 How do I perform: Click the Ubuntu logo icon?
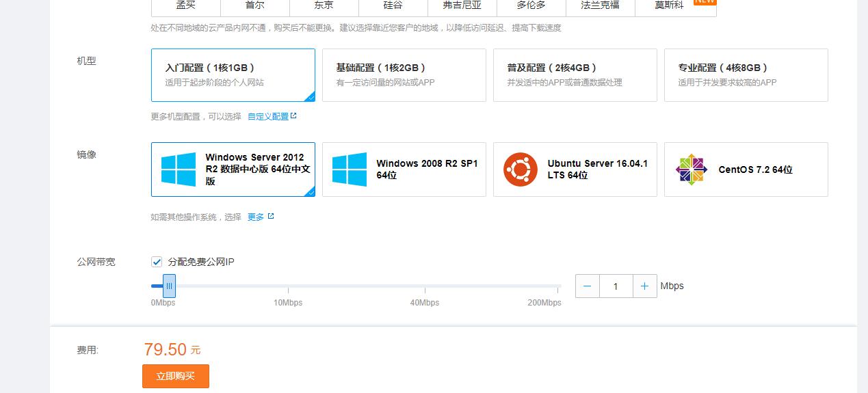point(521,170)
